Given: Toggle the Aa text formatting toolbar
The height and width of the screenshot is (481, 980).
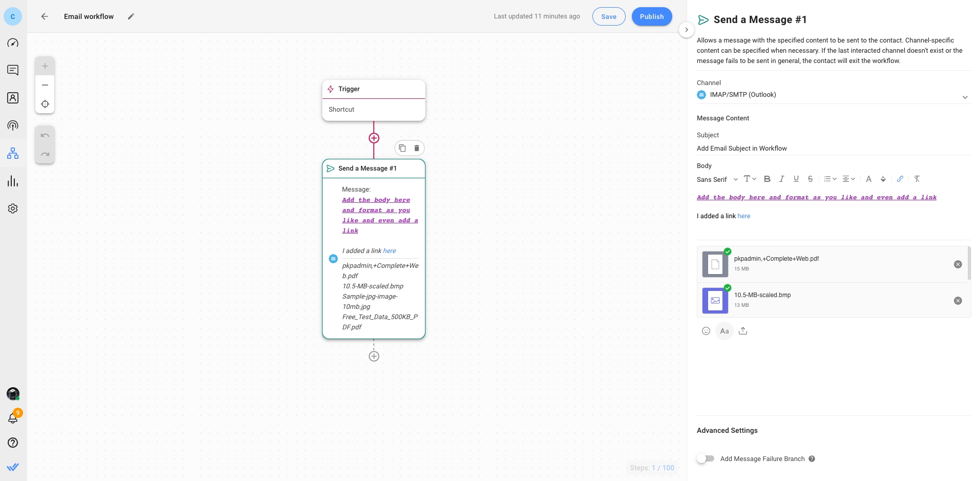Looking at the screenshot, I should pyautogui.click(x=725, y=331).
